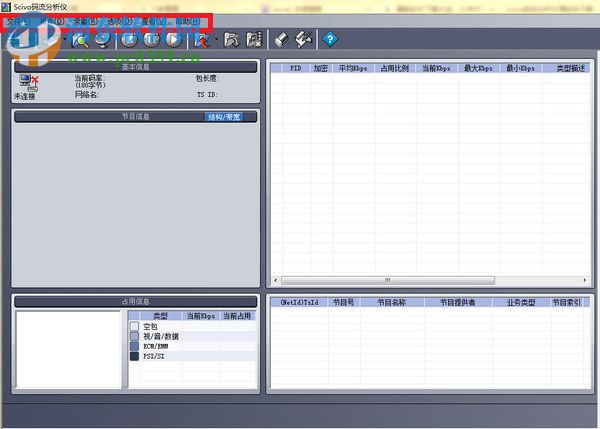The width and height of the screenshot is (600, 429).
Task: Click the PSI/SI color swatch
Action: point(134,356)
